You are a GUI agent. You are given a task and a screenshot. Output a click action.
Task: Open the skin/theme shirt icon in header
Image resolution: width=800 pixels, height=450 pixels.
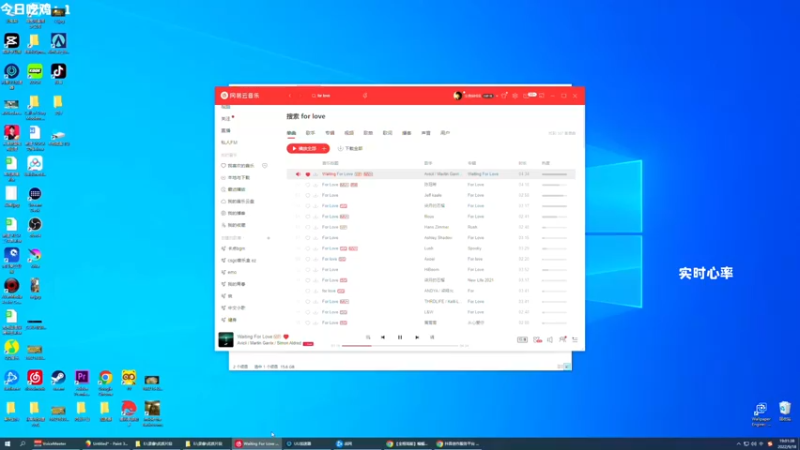pyautogui.click(x=504, y=95)
